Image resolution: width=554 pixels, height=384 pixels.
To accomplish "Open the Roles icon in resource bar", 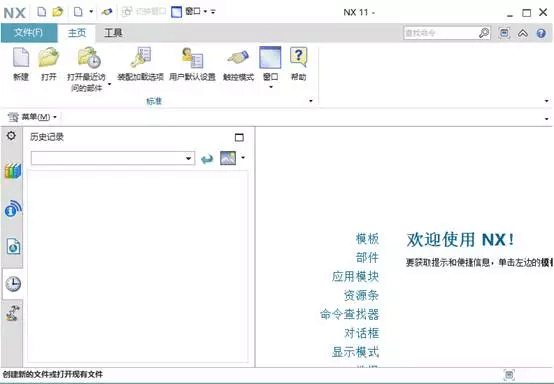I will click(13, 313).
